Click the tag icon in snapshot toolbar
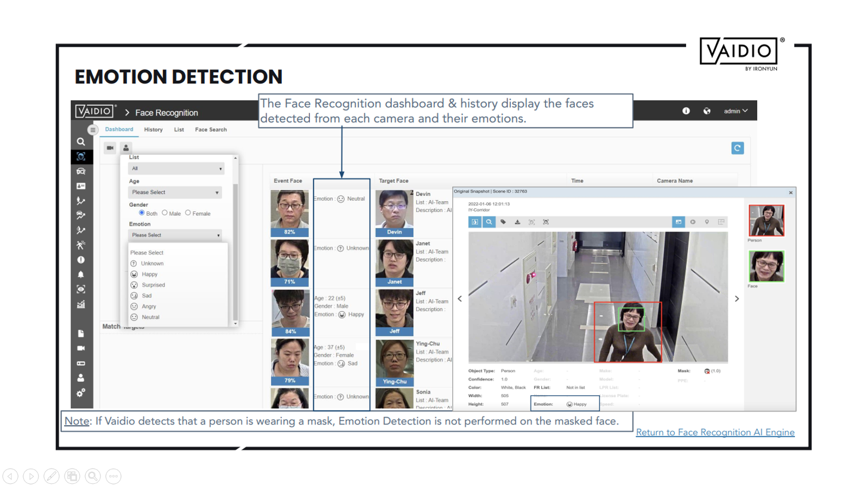868x486 pixels. point(503,222)
